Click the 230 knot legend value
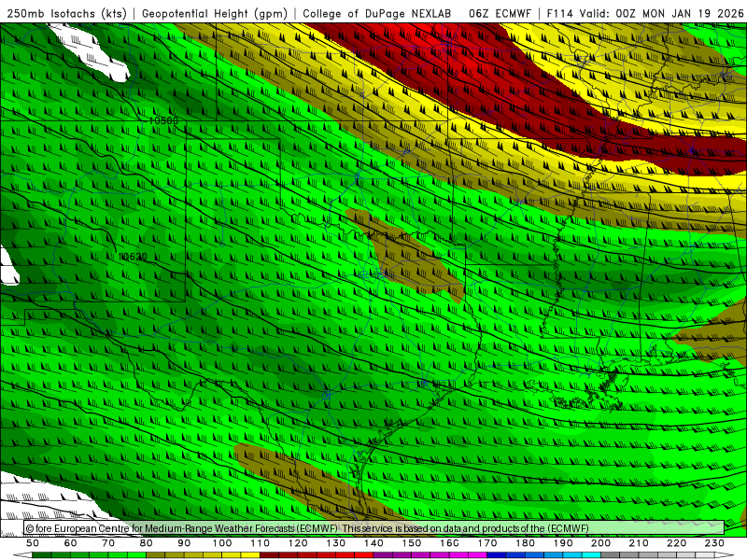 pyautogui.click(x=714, y=543)
